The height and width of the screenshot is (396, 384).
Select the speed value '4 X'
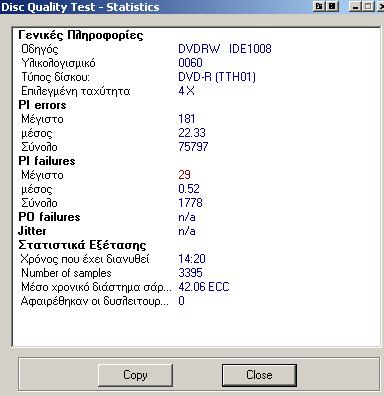pyautogui.click(x=186, y=91)
